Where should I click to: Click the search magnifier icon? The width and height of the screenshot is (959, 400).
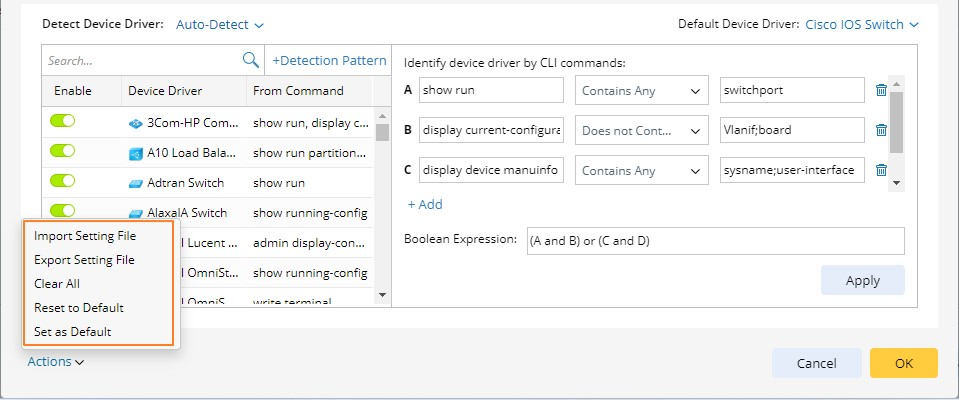[x=251, y=60]
